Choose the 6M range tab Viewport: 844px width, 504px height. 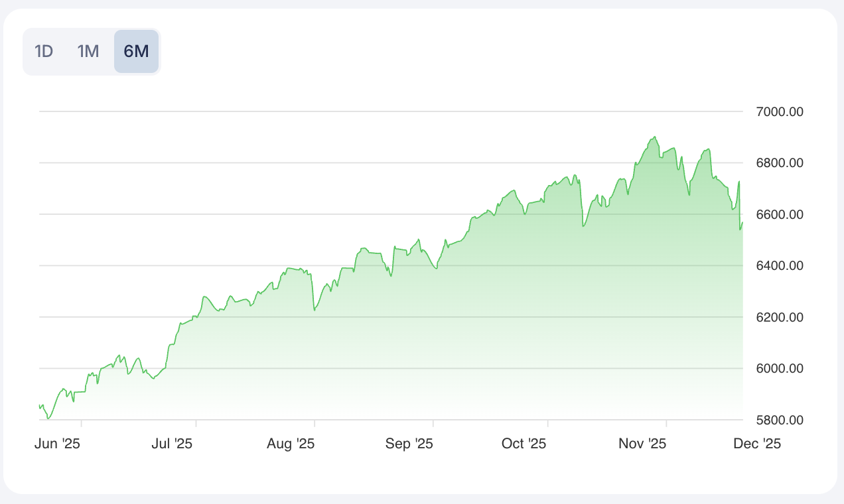[136, 51]
